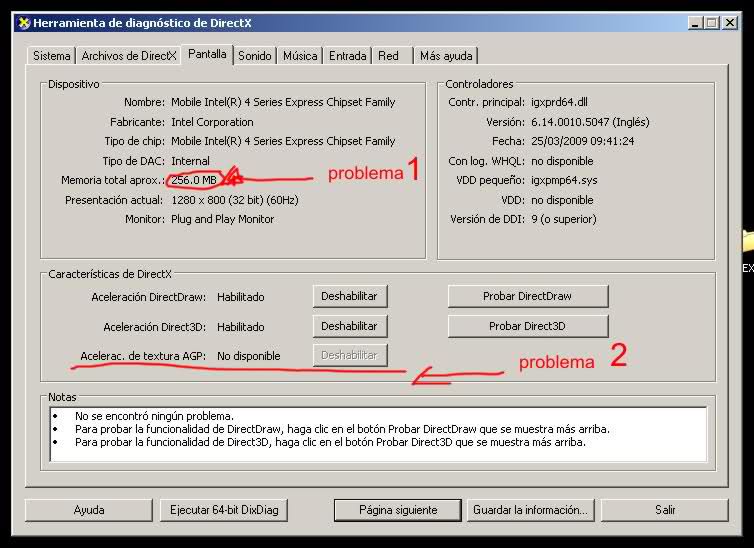Click Con log. WHQL no disponible value
This screenshot has width=754, height=548.
coord(562,161)
